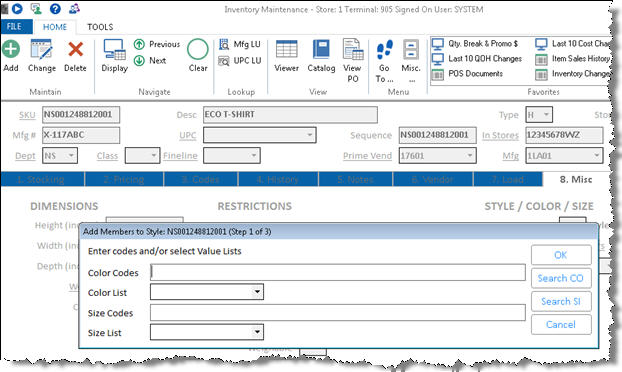Expand the Color List dropdown
622x372 pixels.
tap(257, 292)
